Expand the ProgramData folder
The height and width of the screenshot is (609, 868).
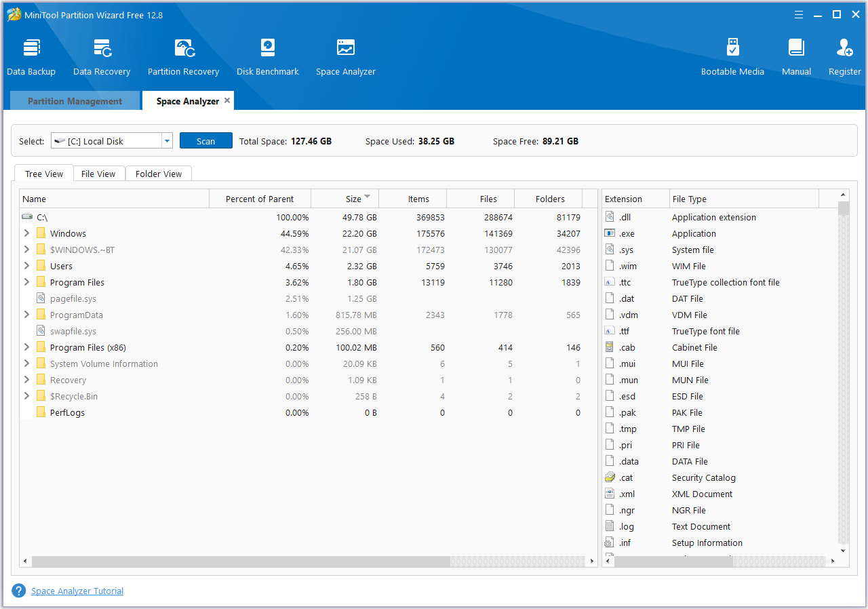[x=26, y=315]
